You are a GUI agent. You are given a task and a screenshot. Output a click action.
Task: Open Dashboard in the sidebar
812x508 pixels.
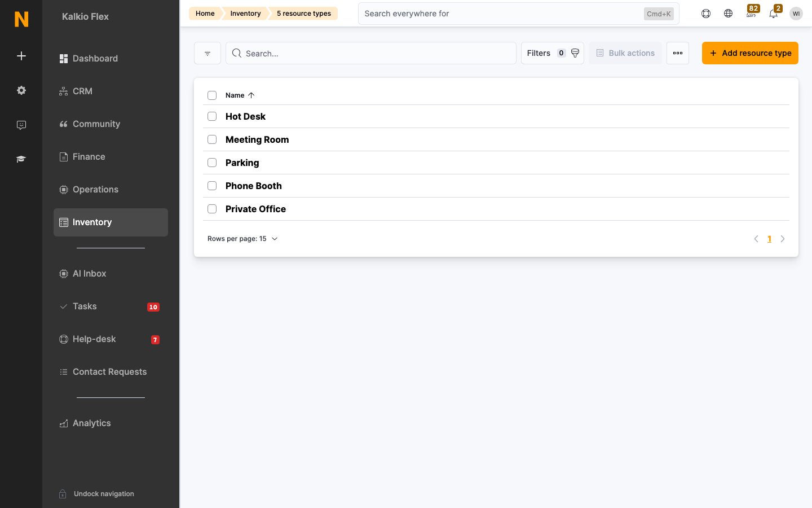[111, 59]
